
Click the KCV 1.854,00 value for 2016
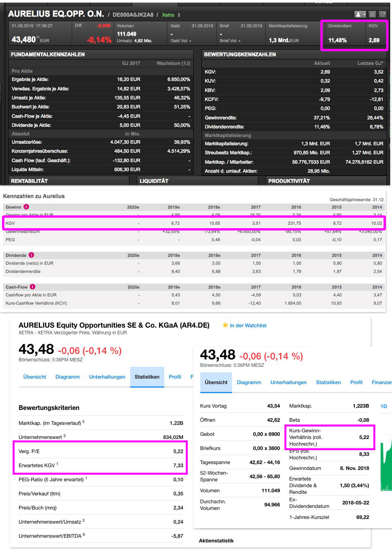(293, 303)
